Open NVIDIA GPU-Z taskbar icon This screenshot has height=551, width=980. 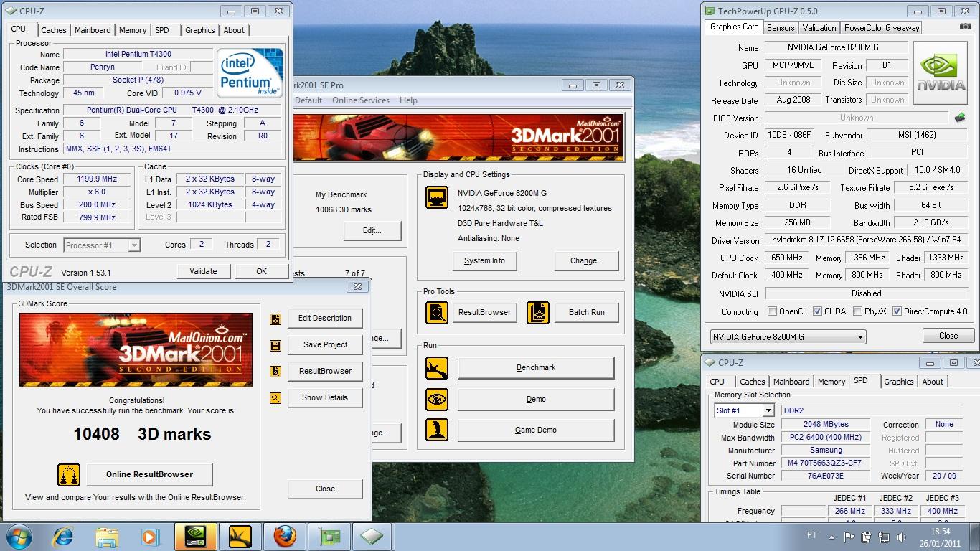point(197,536)
